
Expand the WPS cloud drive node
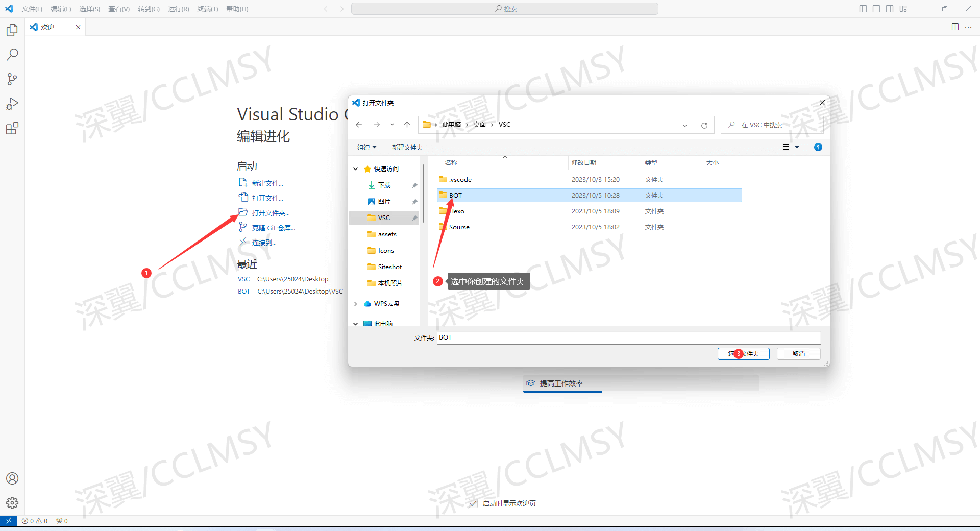356,304
